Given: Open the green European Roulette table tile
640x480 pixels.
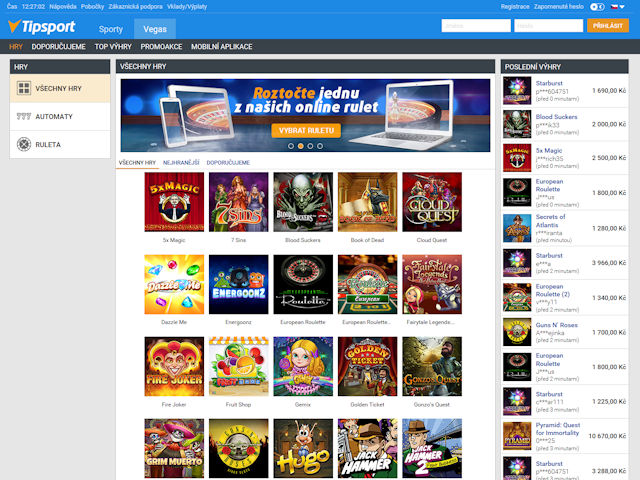Looking at the screenshot, I should coord(368,284).
